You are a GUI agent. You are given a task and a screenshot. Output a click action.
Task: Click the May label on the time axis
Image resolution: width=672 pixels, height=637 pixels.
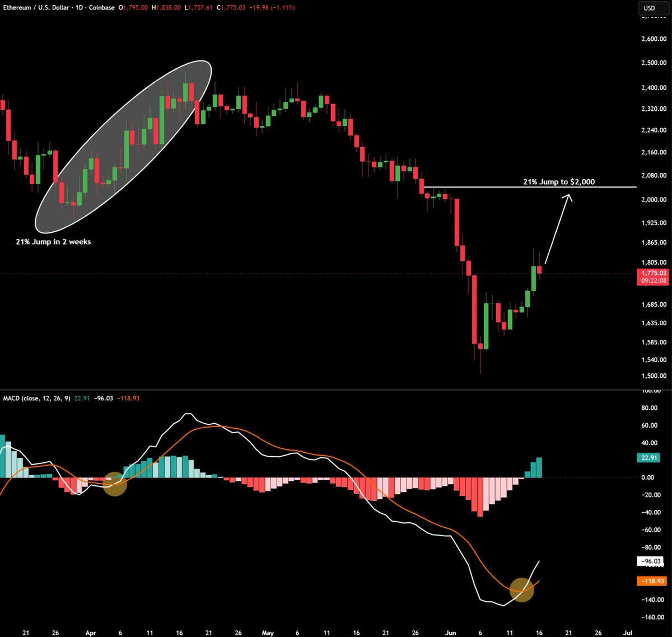(268, 633)
